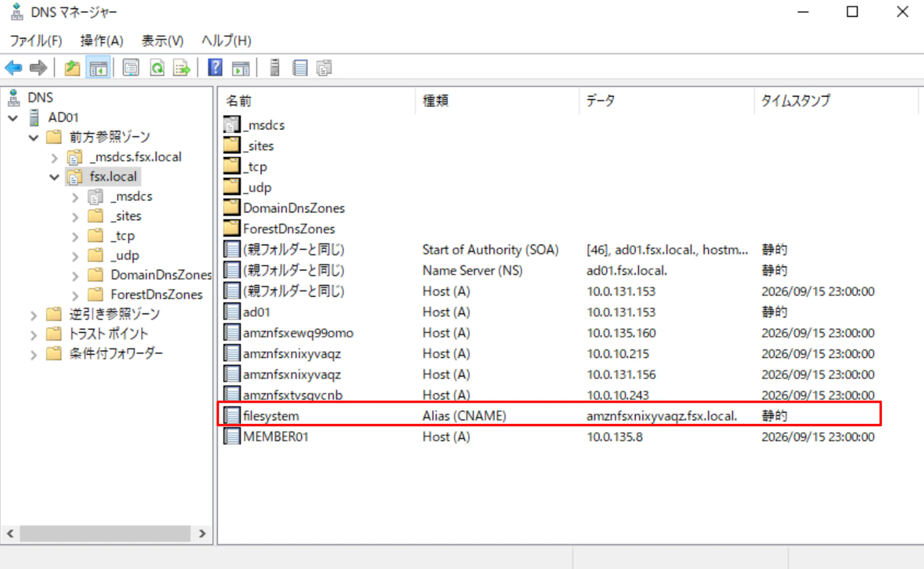Click the tree pane horizontal scrollbar thumb
Image resolution: width=924 pixels, height=569 pixels.
click(x=105, y=533)
